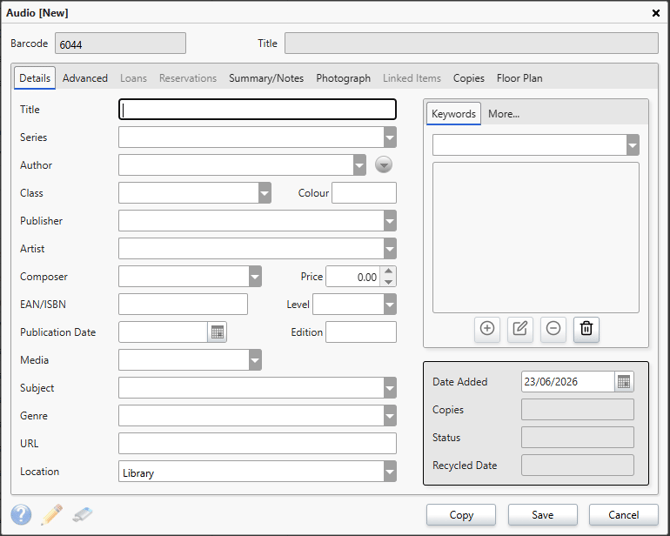Expand the Composer dropdown
The height and width of the screenshot is (536, 670).
[x=255, y=277]
